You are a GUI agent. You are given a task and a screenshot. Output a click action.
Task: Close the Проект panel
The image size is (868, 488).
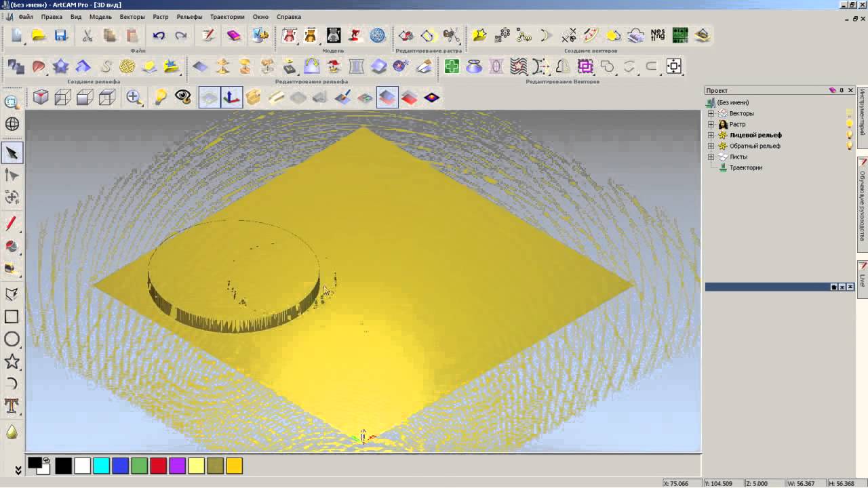[x=850, y=90]
